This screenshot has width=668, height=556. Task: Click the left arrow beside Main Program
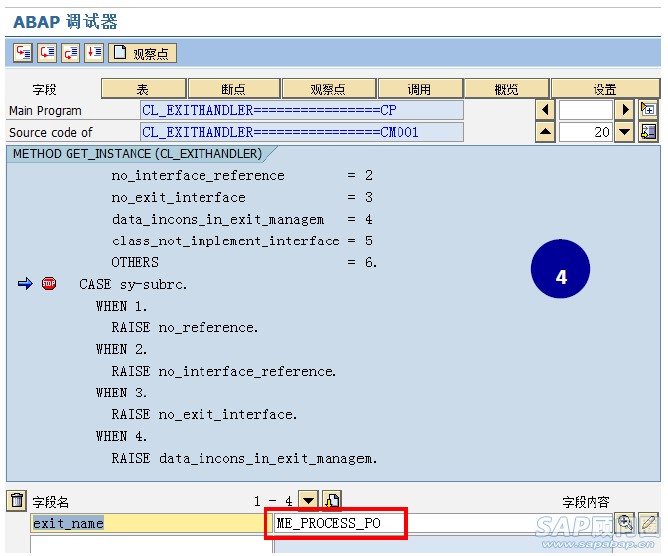click(546, 110)
